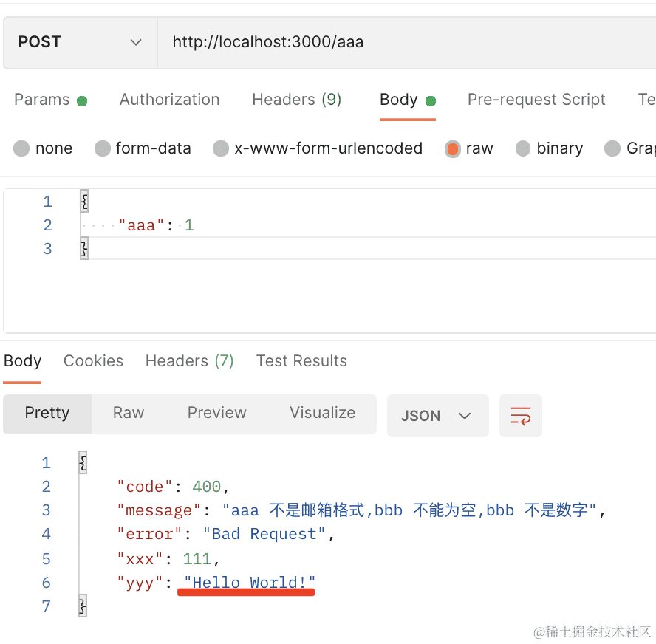Open the Visualize response view
The height and width of the screenshot is (644, 656).
click(322, 413)
